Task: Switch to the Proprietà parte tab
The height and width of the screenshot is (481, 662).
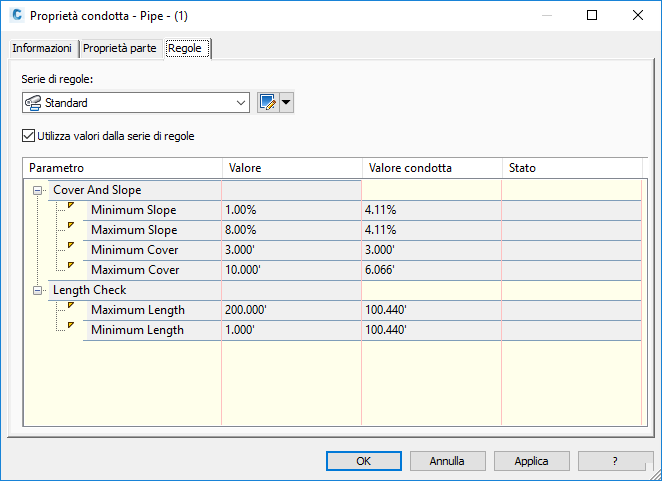Action: [120, 49]
